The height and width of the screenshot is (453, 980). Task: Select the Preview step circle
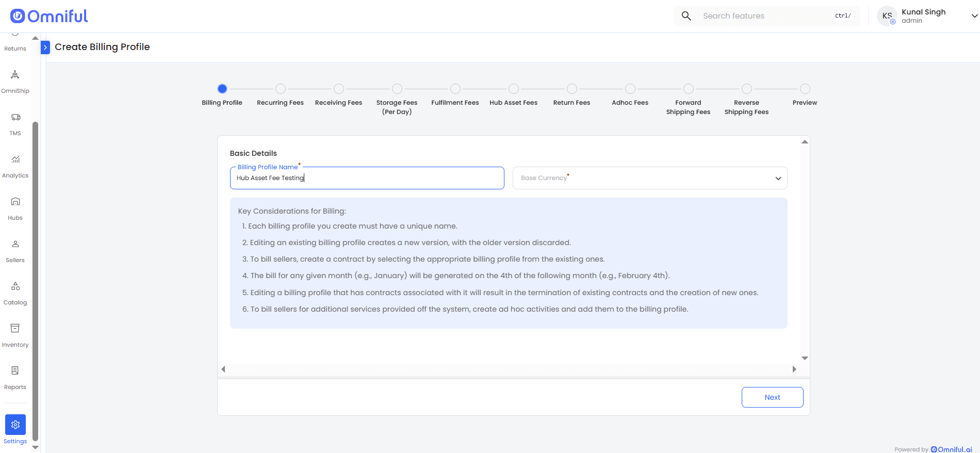pos(805,89)
